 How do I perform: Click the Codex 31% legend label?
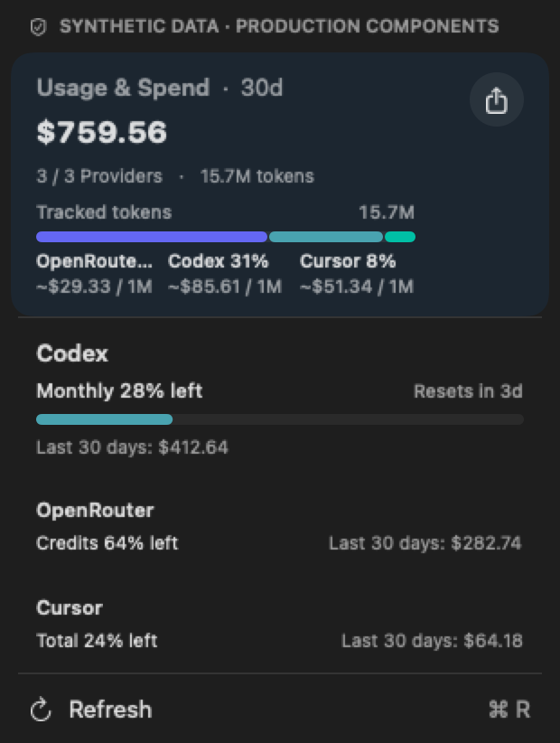219,261
